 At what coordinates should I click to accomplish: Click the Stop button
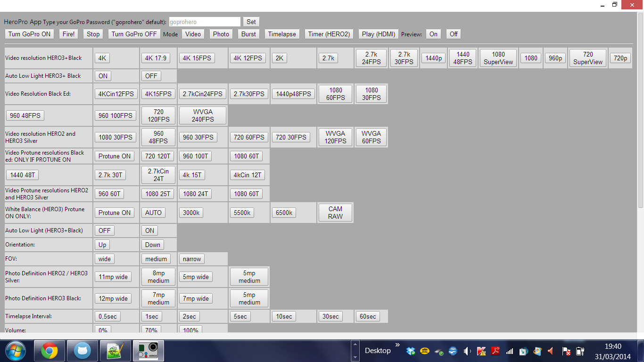(93, 34)
